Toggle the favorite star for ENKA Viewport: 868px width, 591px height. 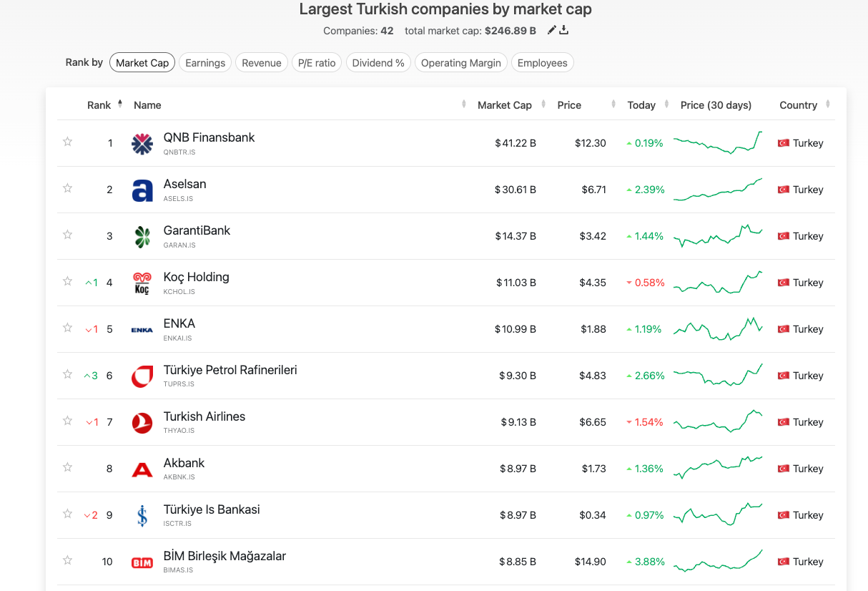(x=68, y=328)
